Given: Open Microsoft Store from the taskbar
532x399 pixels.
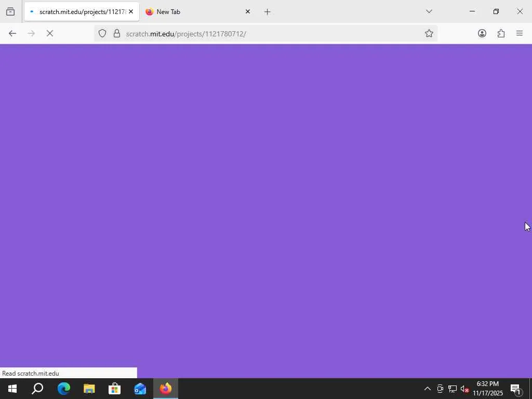Looking at the screenshot, I should (114, 389).
